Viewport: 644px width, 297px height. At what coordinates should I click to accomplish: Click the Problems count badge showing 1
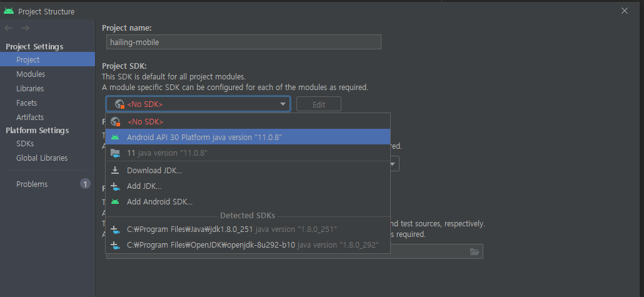point(85,184)
